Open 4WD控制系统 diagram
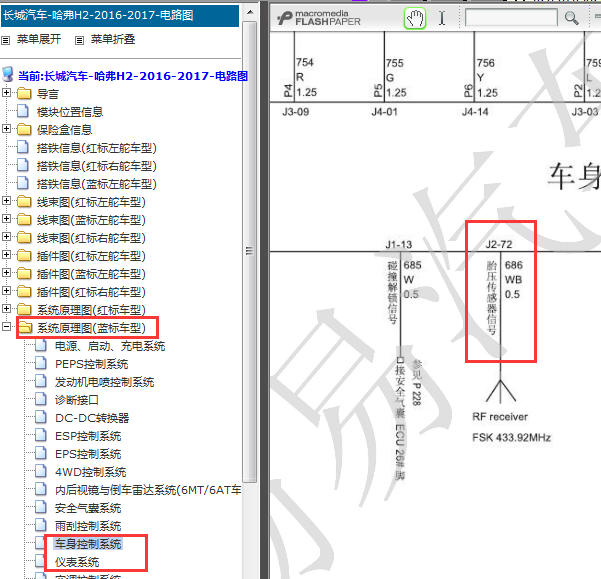The width and height of the screenshot is (601, 579). 90,472
